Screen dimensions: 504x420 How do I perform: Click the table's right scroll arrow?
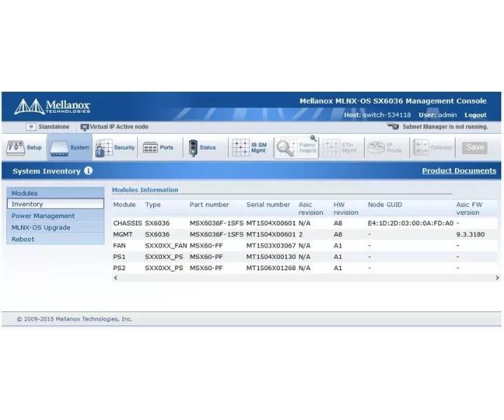click(x=497, y=278)
